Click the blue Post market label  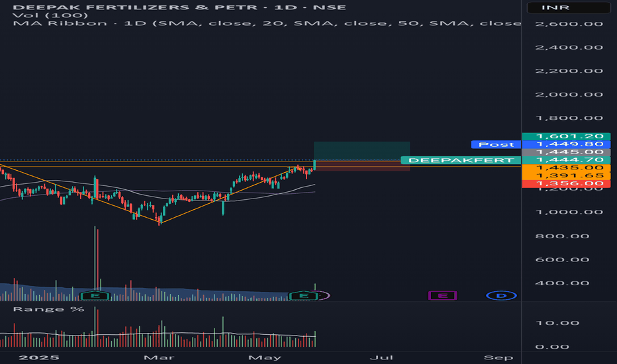(496, 144)
